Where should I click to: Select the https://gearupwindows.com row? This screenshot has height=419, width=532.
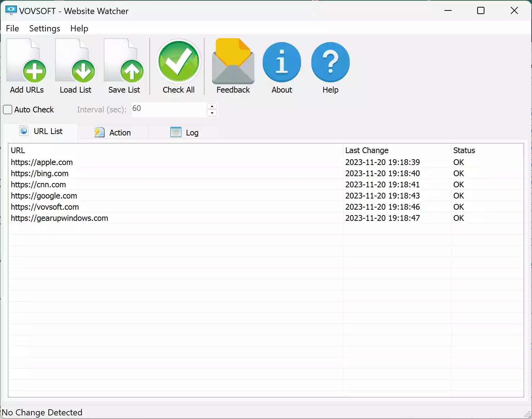pos(266,218)
